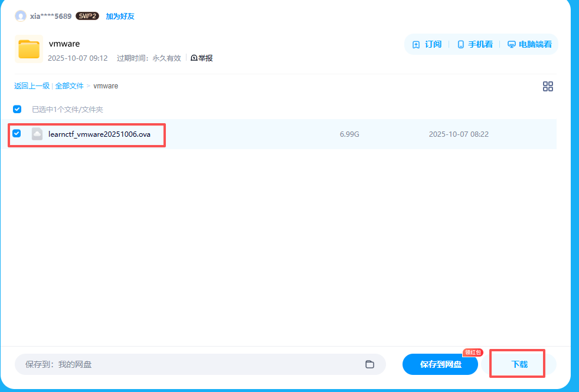Click the .ova file type icon
This screenshot has width=579, height=392.
point(37,134)
